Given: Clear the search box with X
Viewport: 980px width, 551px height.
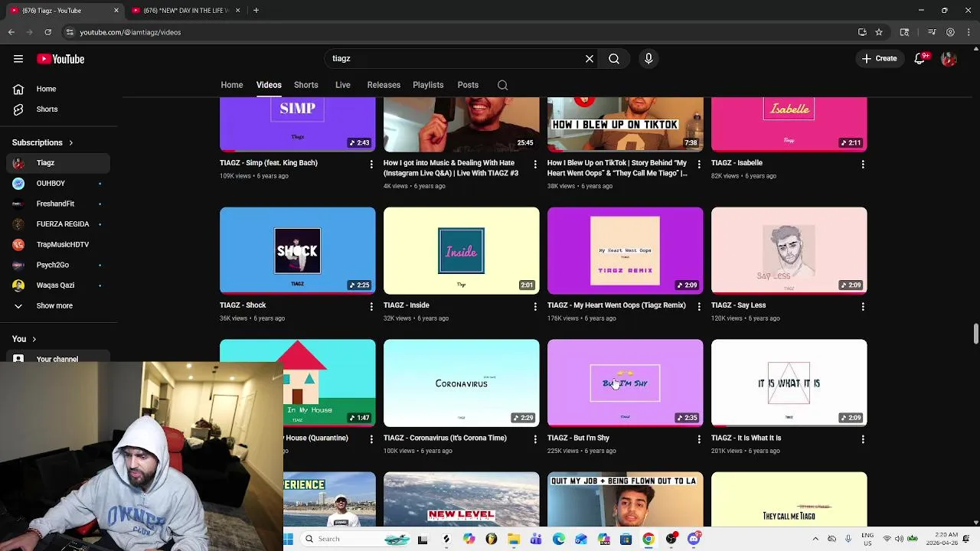Looking at the screenshot, I should pos(590,59).
